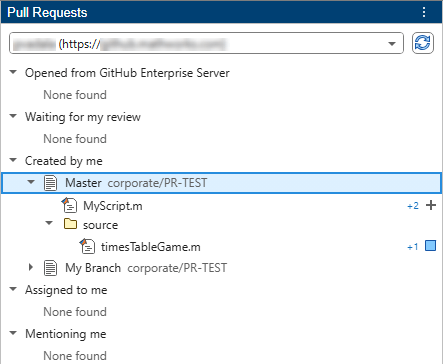Click the timesTableGame.m file icon
Screen dimensions: 443x364
coord(87,246)
